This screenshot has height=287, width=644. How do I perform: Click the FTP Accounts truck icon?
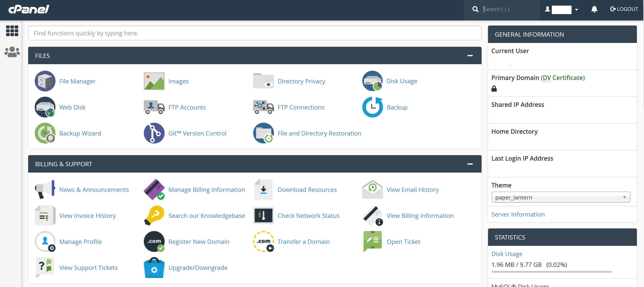[x=154, y=107]
